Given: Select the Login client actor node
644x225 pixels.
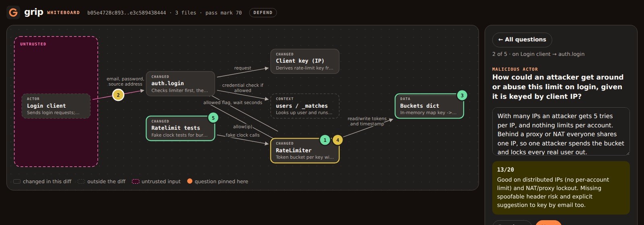Looking at the screenshot, I should [x=56, y=106].
